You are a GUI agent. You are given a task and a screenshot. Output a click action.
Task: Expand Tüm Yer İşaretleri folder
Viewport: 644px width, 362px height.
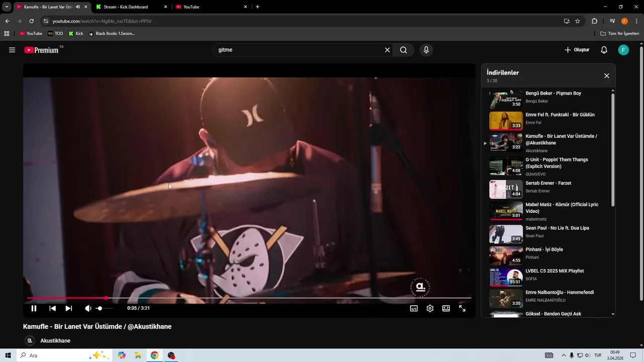pos(620,34)
